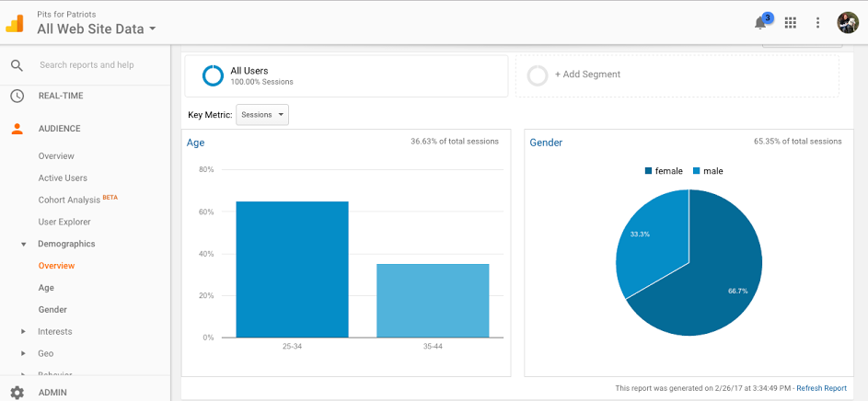Open the All Web Site Data view selector
Viewport: 868px width, 401px height.
(x=97, y=29)
